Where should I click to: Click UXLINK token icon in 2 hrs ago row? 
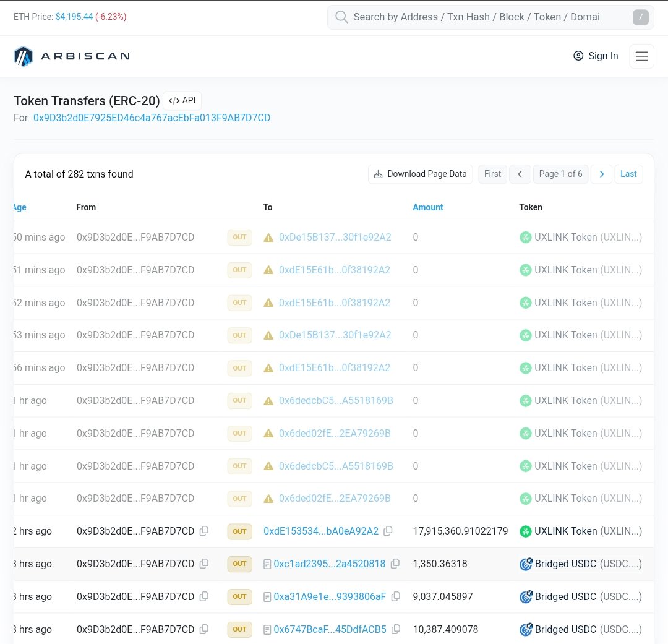tap(525, 531)
